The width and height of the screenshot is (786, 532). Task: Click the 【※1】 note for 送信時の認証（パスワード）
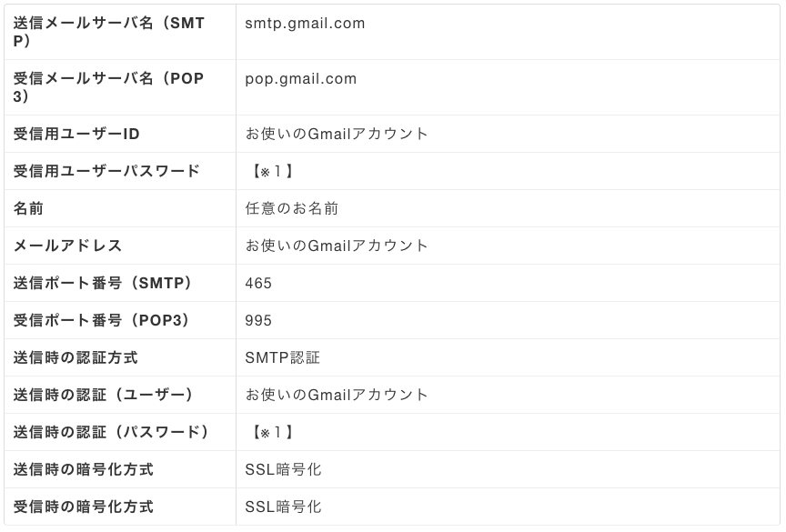pyautogui.click(x=271, y=432)
